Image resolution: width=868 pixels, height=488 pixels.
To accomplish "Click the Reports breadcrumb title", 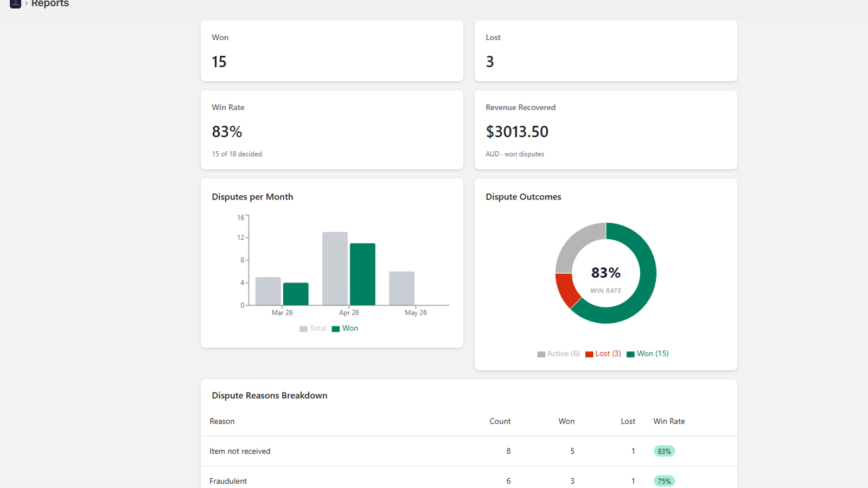I will [x=50, y=3].
